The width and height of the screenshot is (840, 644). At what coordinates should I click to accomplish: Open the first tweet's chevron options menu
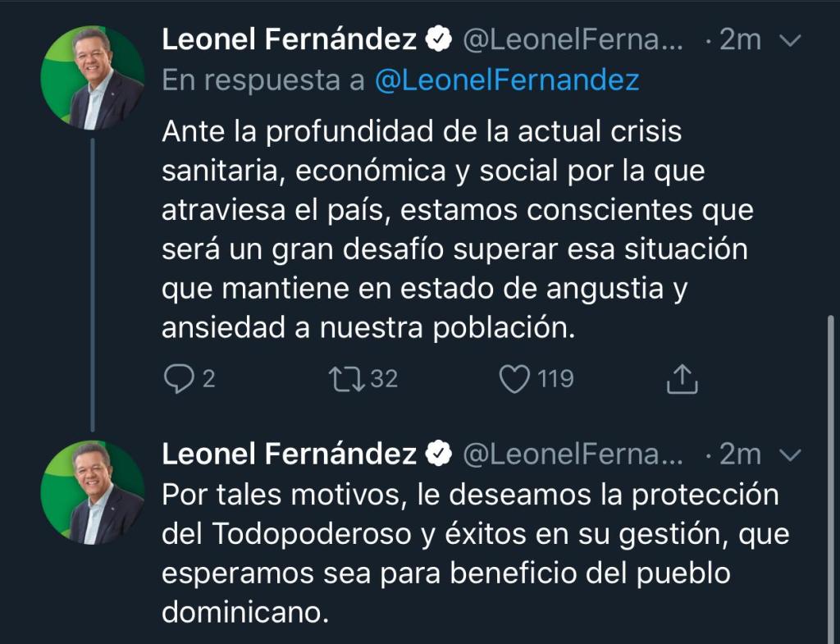click(788, 39)
